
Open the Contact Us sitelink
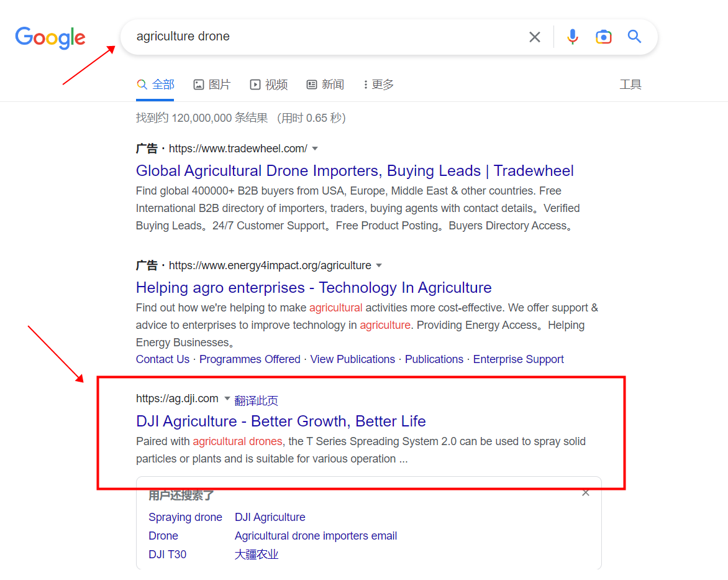pos(163,359)
